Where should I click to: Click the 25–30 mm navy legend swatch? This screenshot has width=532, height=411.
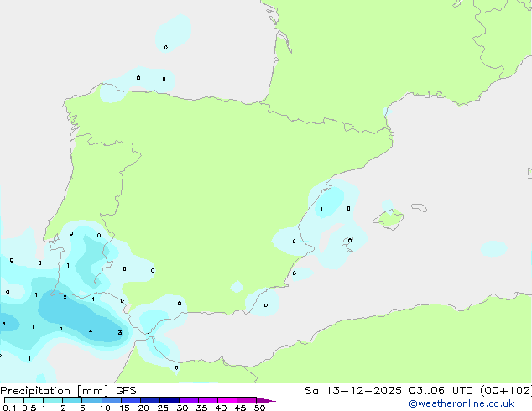pyautogui.click(x=169, y=400)
